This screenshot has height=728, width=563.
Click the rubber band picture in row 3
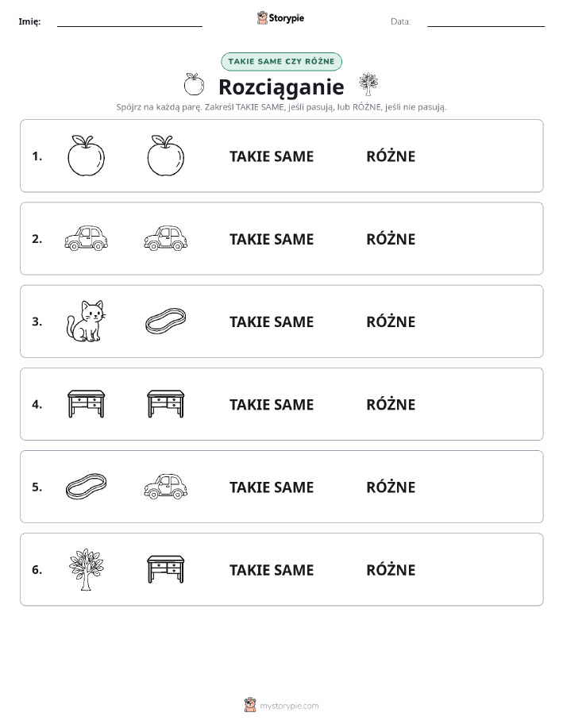166,321
